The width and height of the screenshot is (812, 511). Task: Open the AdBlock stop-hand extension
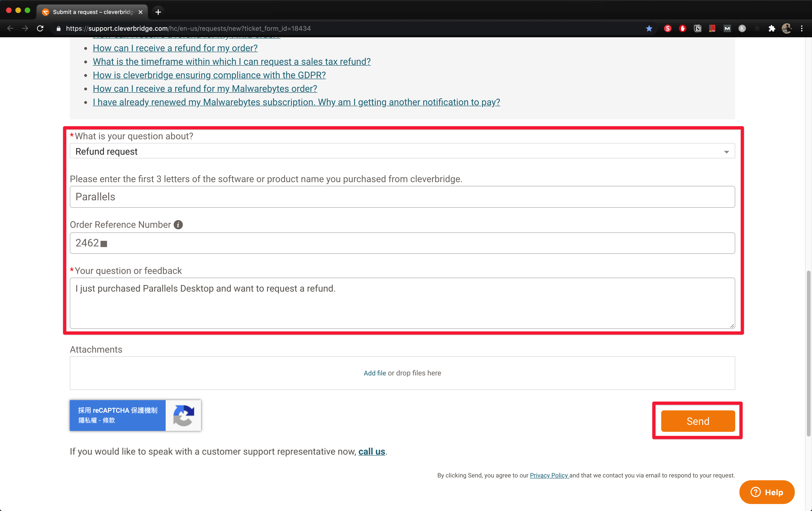click(x=682, y=29)
